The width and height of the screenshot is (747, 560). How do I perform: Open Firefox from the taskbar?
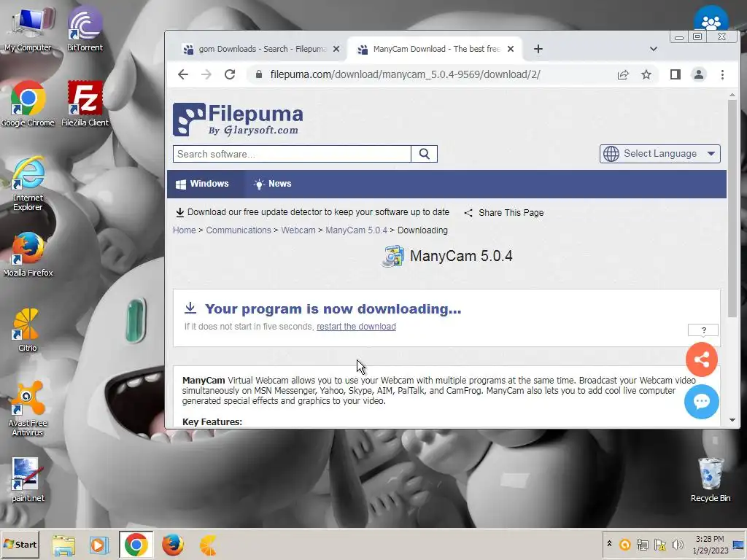[x=172, y=545]
